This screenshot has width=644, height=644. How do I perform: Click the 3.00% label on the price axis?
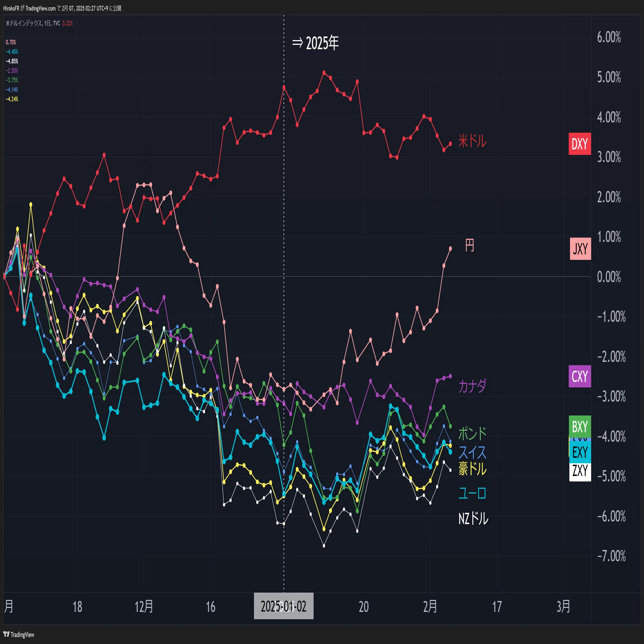[x=609, y=157]
